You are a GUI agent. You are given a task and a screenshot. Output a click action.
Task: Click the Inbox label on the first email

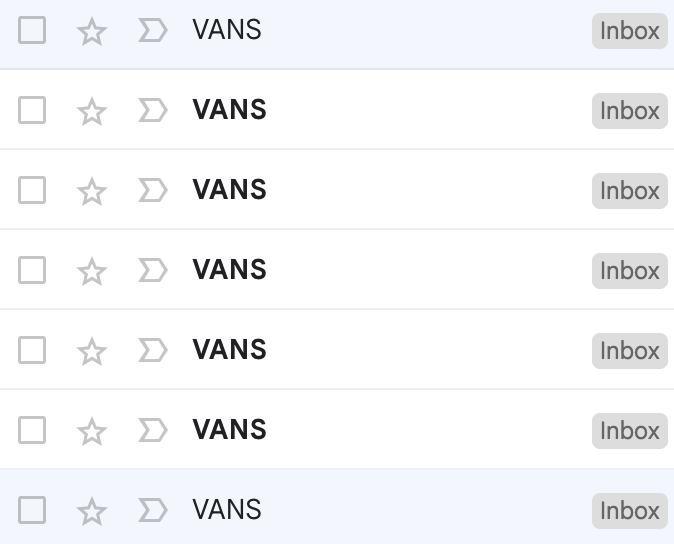coord(629,31)
